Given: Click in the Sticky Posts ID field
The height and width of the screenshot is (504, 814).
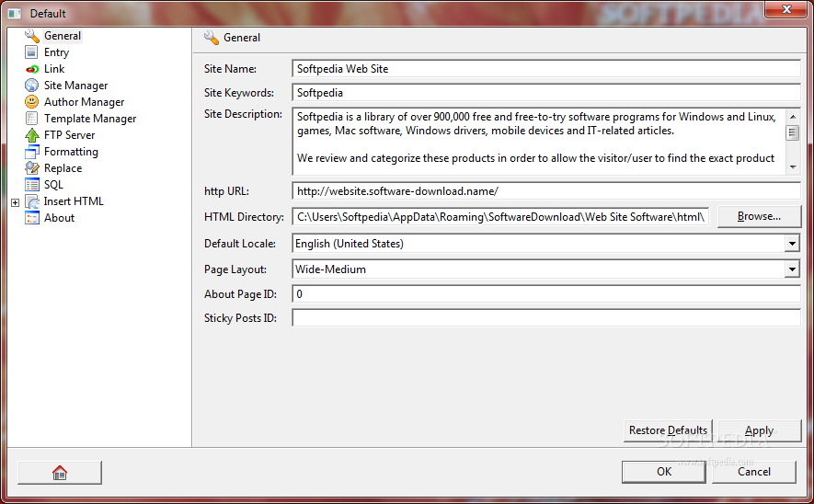Looking at the screenshot, I should 546,317.
